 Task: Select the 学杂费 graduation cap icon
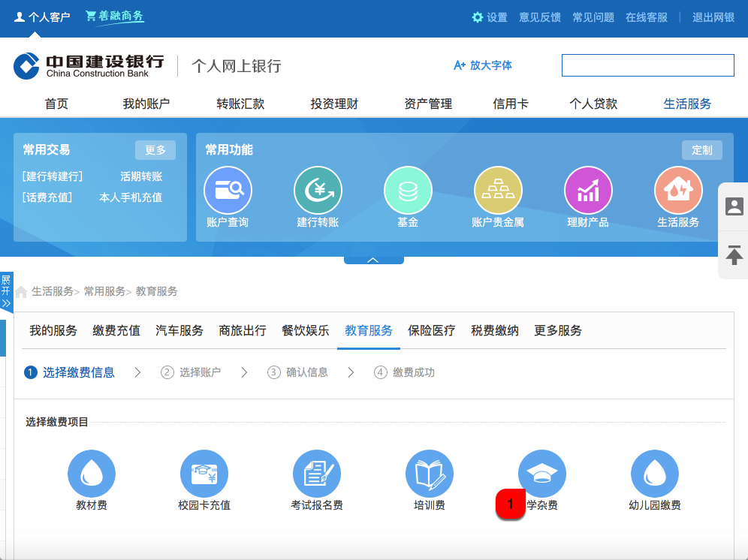pos(542,474)
